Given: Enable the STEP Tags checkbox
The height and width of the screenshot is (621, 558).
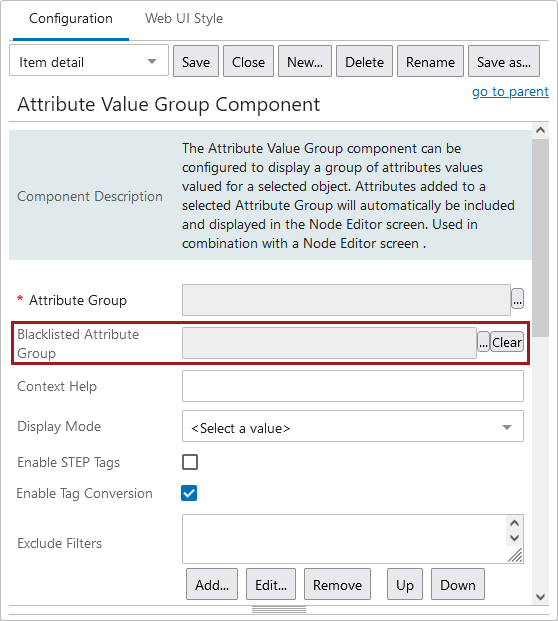Looking at the screenshot, I should pos(190,462).
